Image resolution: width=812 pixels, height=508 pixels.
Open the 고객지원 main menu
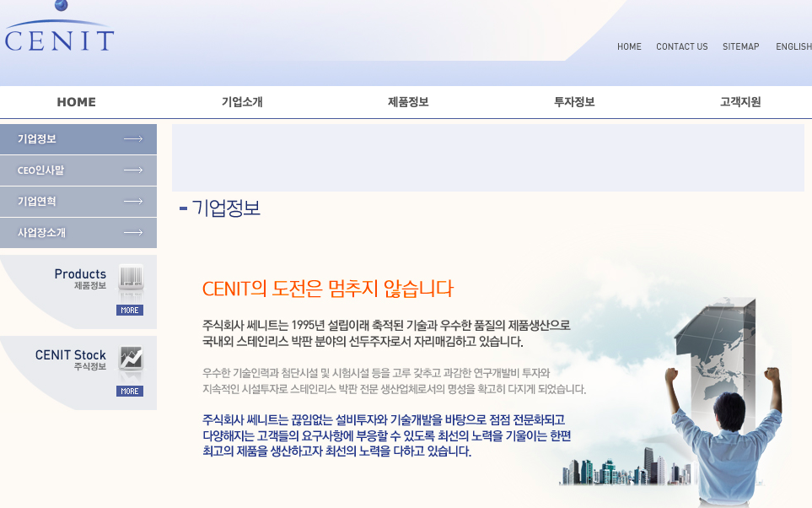[x=740, y=102]
